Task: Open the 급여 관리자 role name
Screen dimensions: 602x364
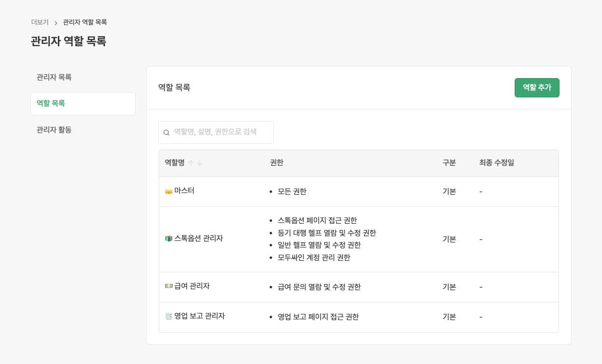Action: click(x=192, y=286)
